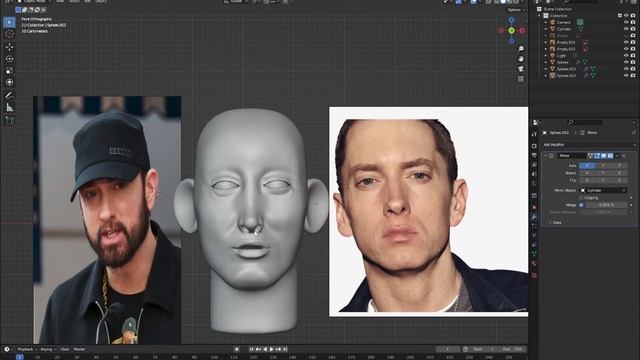Open the Output properties tab
This screenshot has width=640, height=360.
coord(534,156)
